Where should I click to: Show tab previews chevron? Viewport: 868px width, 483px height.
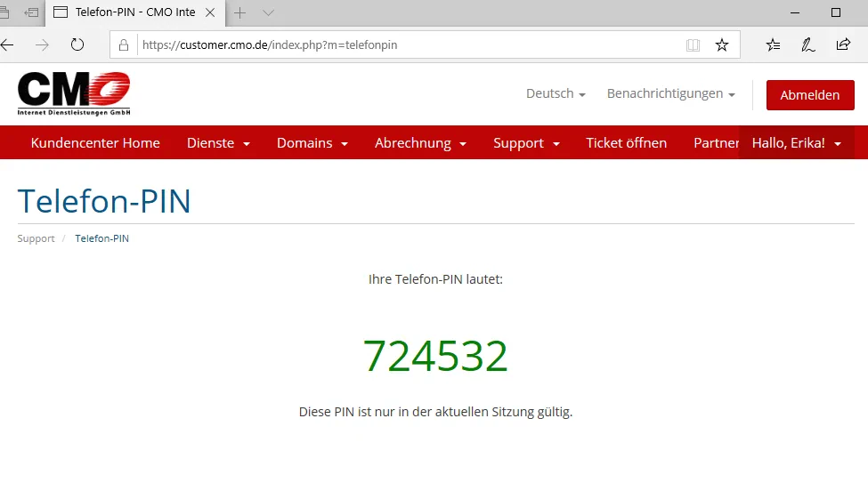(x=269, y=12)
